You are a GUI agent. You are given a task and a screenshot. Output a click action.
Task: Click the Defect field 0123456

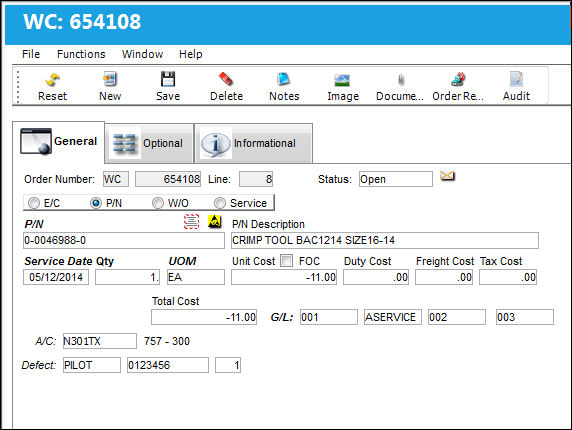click(x=168, y=365)
